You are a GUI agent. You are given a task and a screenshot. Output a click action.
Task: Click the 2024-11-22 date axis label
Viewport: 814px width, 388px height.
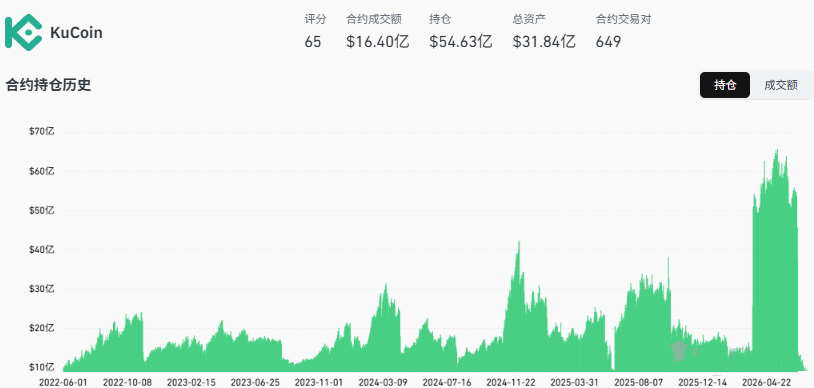(x=510, y=382)
